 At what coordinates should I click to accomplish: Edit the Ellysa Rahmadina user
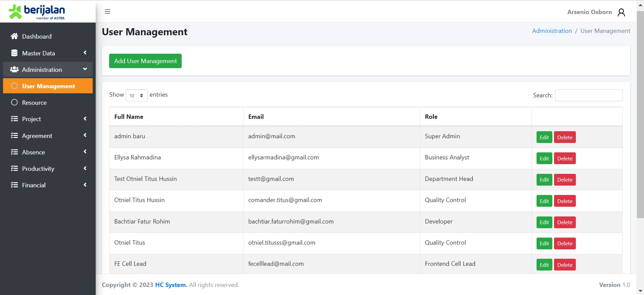(x=544, y=158)
